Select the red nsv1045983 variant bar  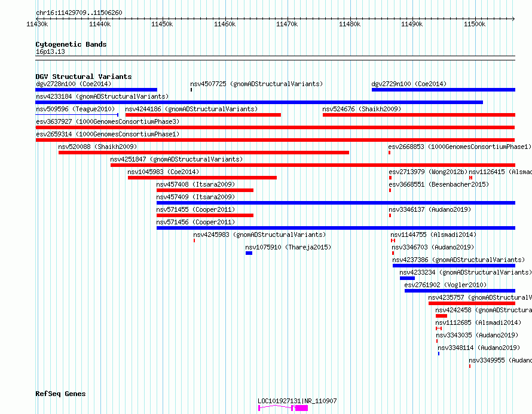pyautogui.click(x=202, y=178)
